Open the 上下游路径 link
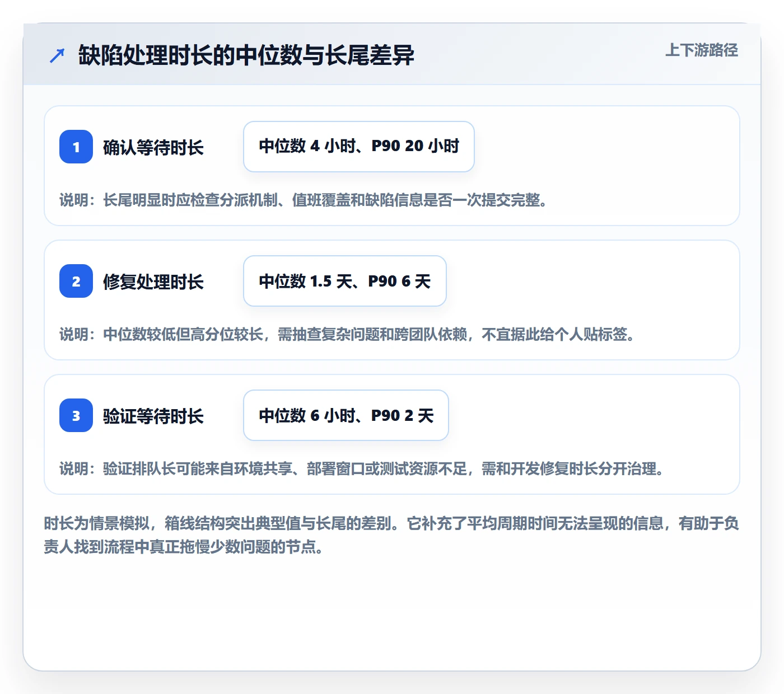The height and width of the screenshot is (694, 784). [x=701, y=50]
